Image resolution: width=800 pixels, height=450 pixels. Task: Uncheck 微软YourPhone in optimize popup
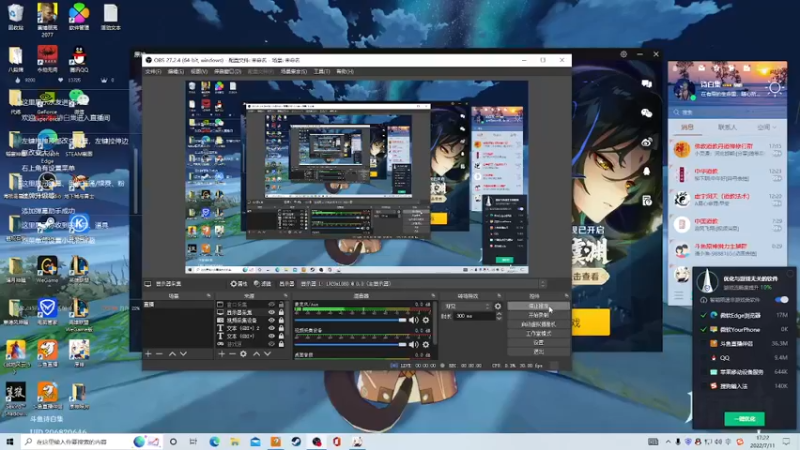click(x=703, y=330)
